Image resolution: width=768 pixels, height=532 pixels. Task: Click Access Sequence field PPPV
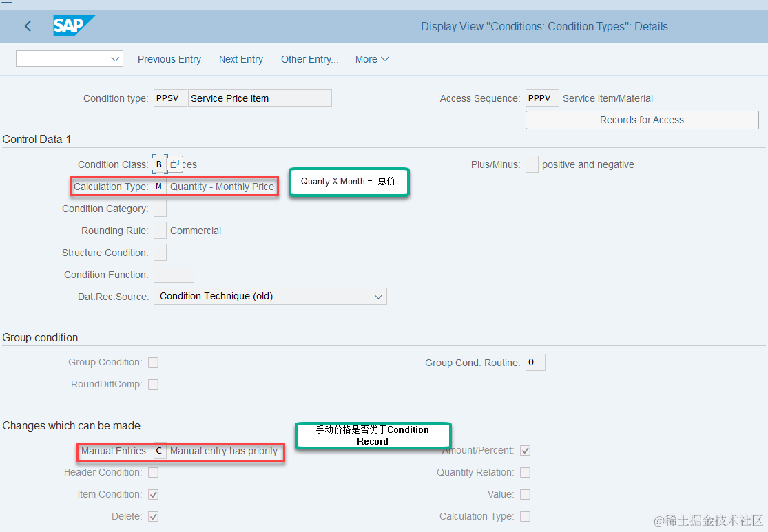[541, 98]
